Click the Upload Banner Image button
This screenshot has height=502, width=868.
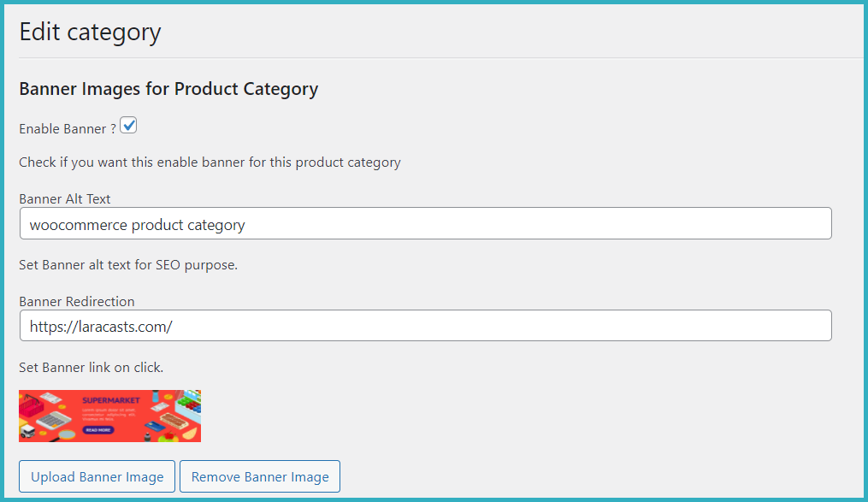click(97, 476)
